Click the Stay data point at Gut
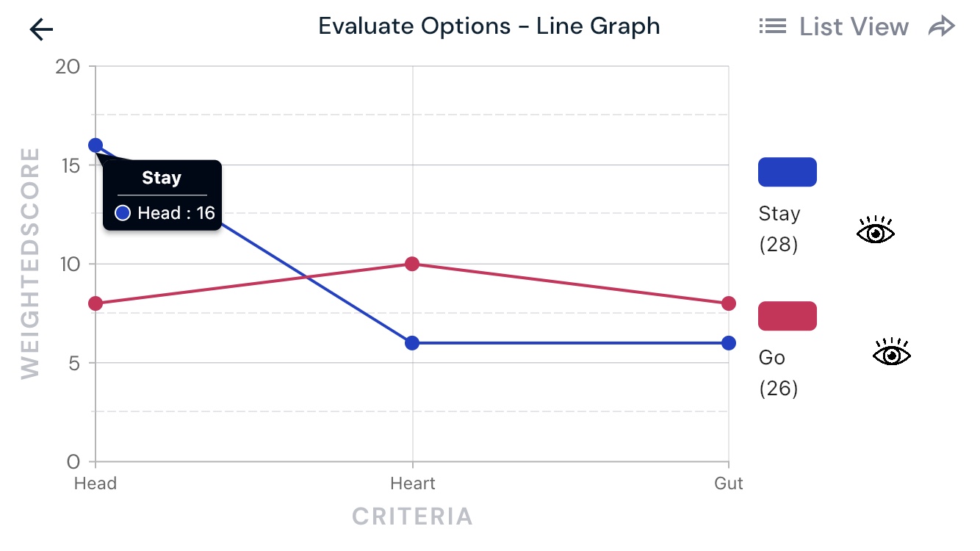This screenshot has height=551, width=980. tap(729, 343)
